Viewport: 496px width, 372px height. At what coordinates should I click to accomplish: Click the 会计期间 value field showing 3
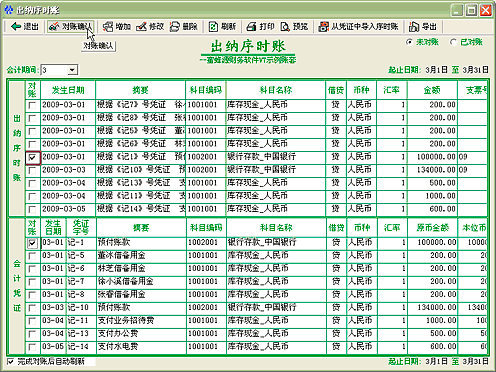54,70
